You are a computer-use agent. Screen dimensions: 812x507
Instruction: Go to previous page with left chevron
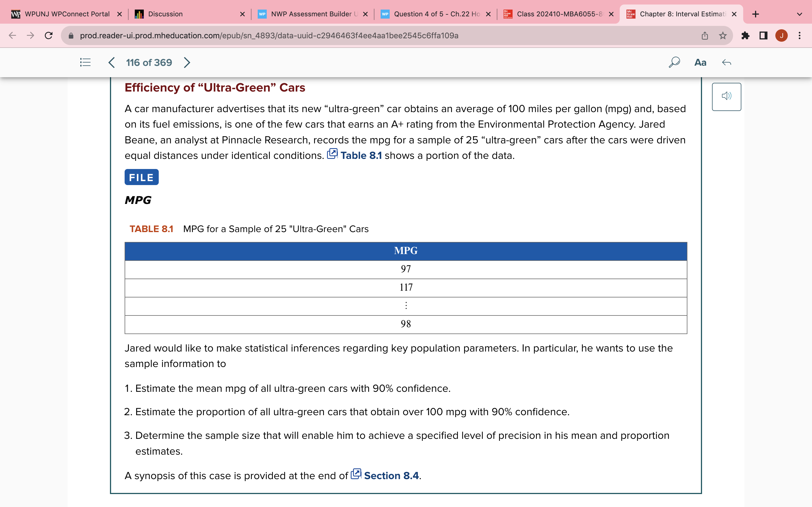(112, 62)
